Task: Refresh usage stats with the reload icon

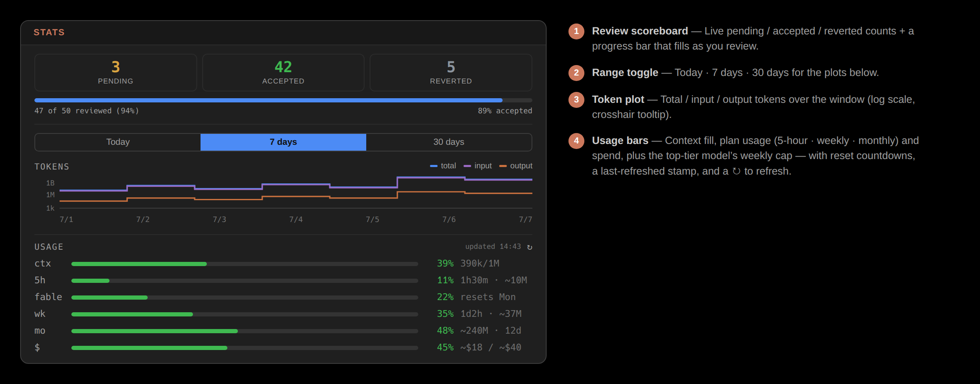Action: pyautogui.click(x=529, y=247)
